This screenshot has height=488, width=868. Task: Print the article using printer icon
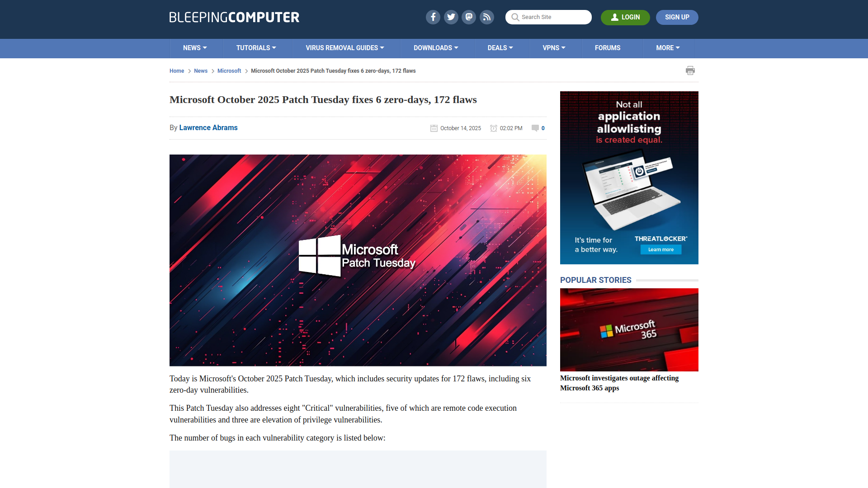pyautogui.click(x=690, y=70)
